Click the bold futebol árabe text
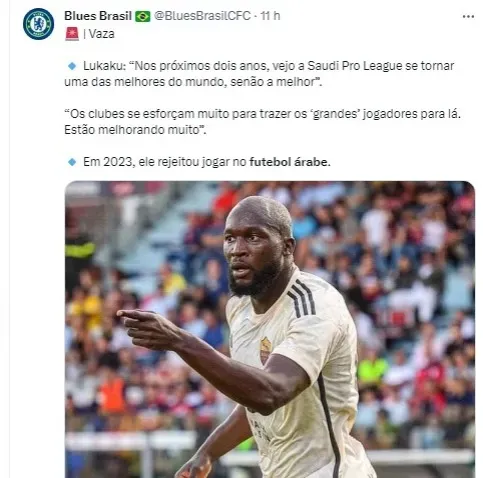This screenshot has height=478, width=483. (290, 162)
